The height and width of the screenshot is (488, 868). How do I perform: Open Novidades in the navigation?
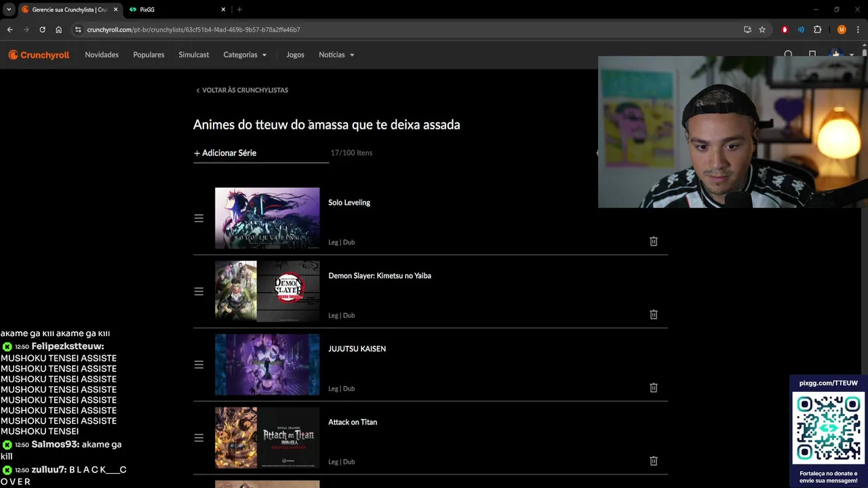102,55
